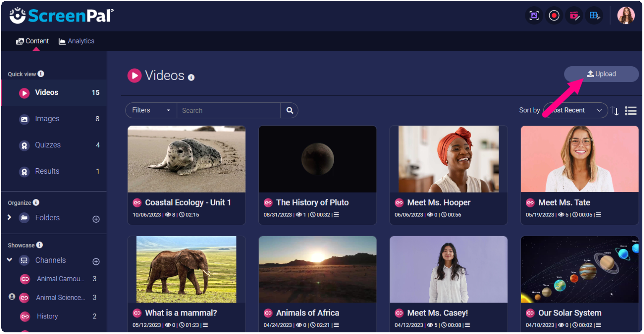Launch the video editor tool

coord(574,15)
